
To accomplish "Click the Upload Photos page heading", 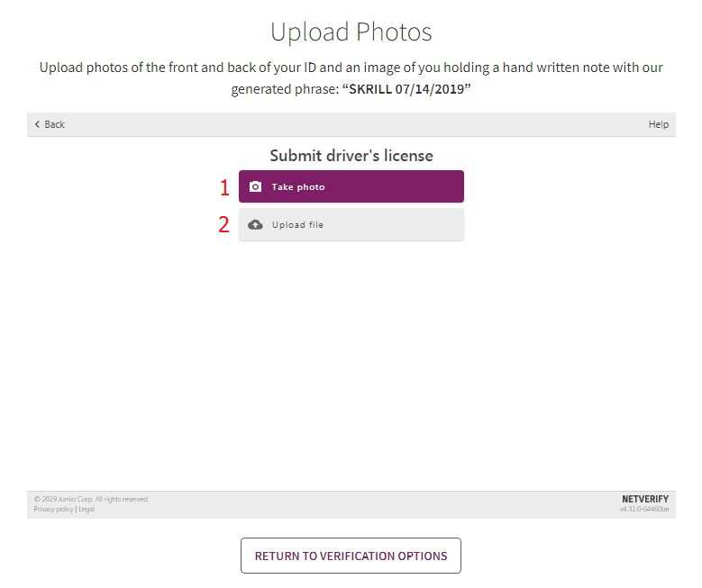I will [x=351, y=32].
